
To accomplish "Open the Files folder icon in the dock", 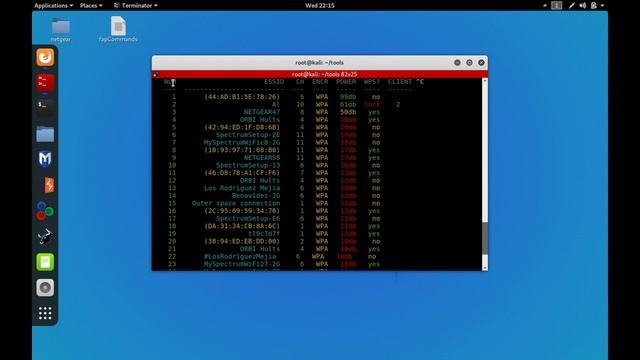I will coord(45,134).
